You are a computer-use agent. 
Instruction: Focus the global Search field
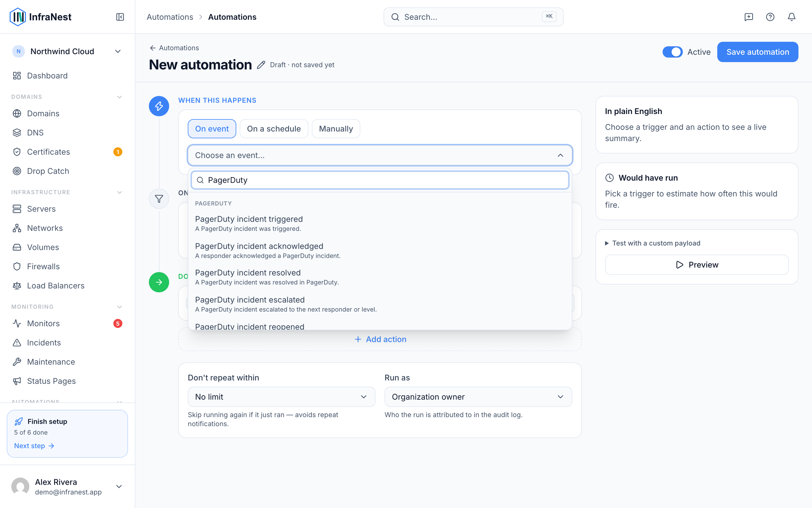(473, 17)
